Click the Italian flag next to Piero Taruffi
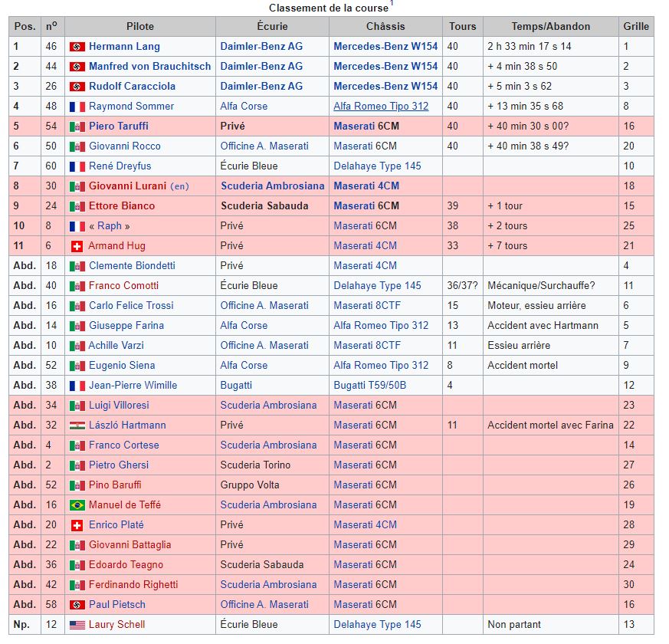The height and width of the screenshot is (644, 669). [77, 127]
